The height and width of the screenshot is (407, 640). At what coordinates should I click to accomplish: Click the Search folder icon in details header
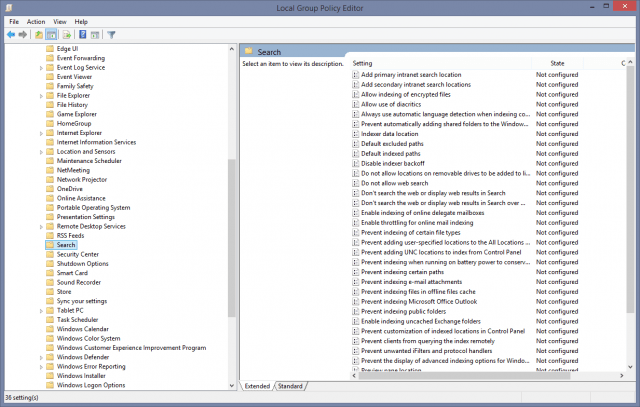point(248,51)
